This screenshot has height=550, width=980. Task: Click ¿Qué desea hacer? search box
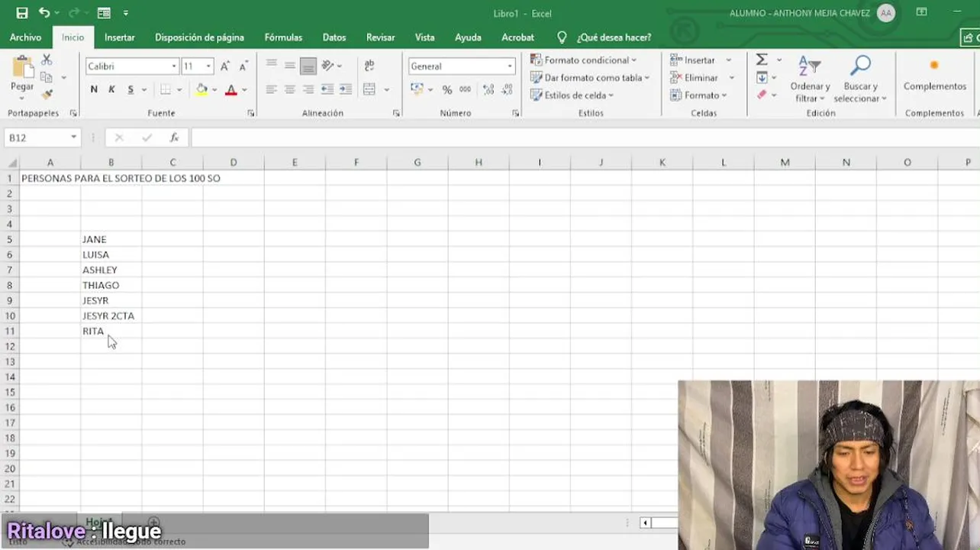(x=614, y=37)
